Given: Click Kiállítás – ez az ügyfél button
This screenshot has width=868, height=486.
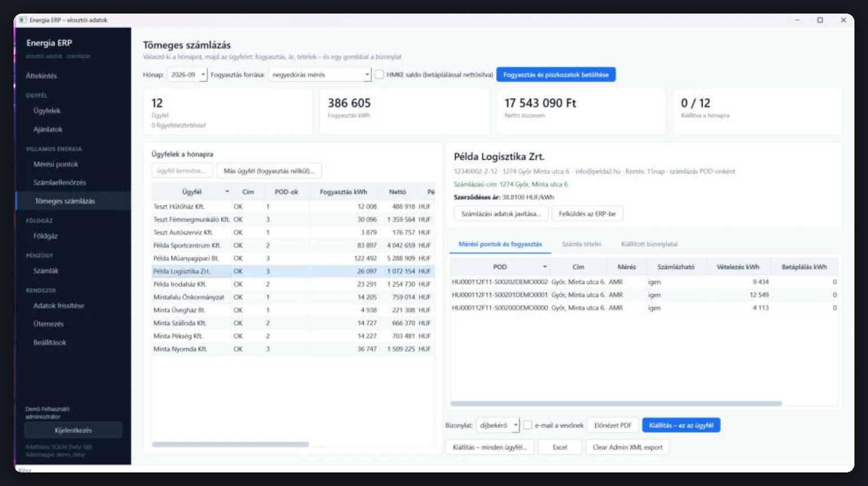Looking at the screenshot, I should pos(681,425).
